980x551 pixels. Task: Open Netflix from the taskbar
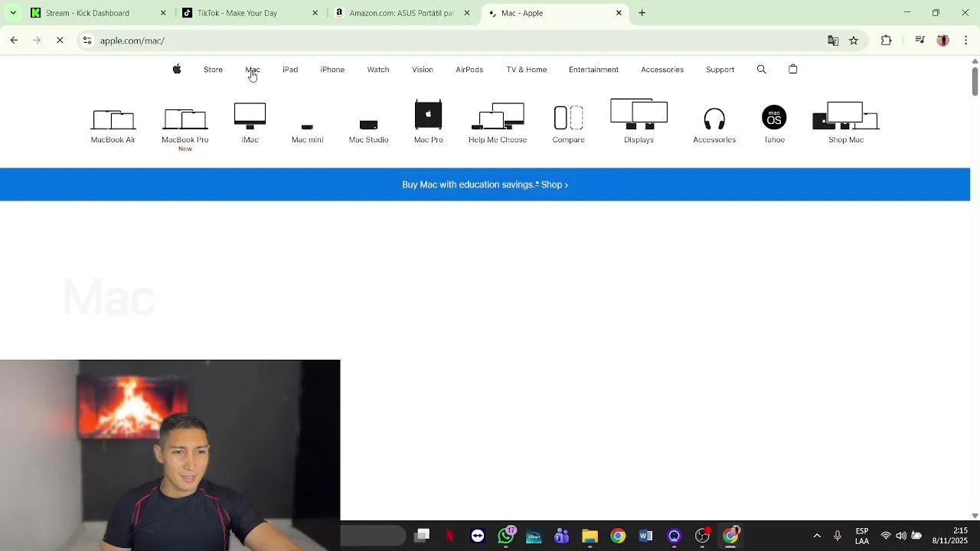449,536
